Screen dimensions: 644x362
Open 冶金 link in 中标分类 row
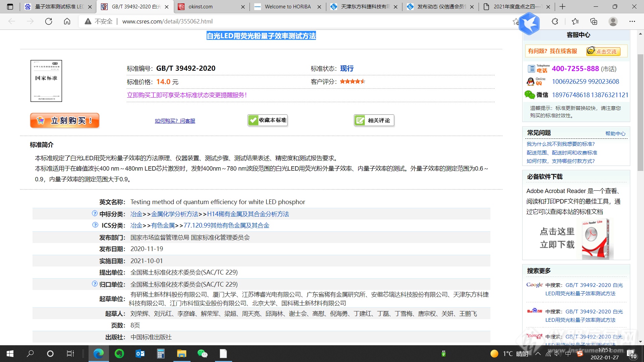pos(136,214)
